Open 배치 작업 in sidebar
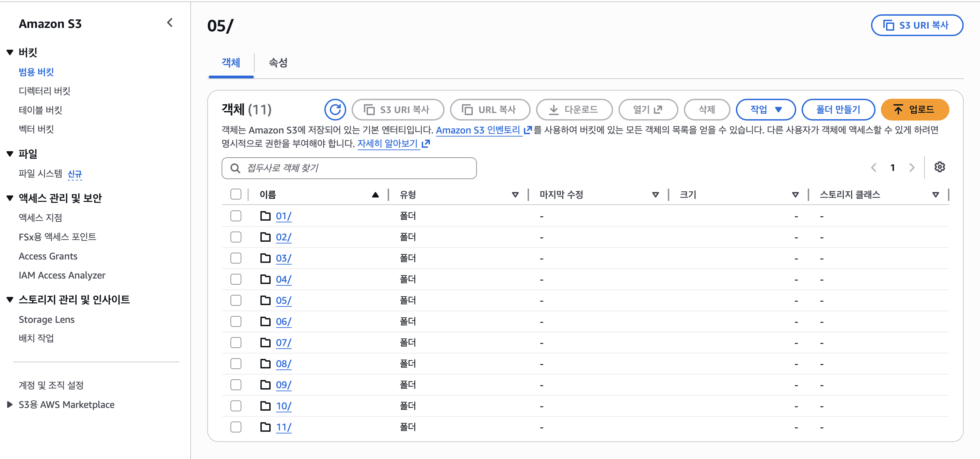980x459 pixels. point(36,338)
